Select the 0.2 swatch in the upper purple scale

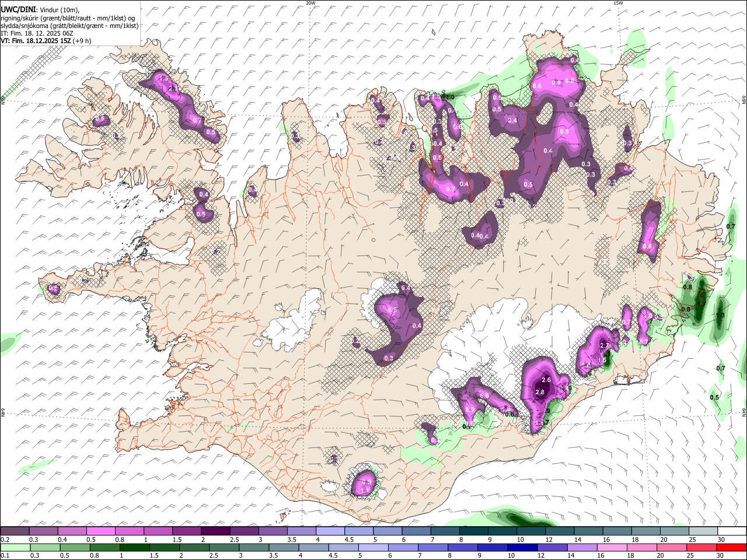pyautogui.click(x=15, y=531)
